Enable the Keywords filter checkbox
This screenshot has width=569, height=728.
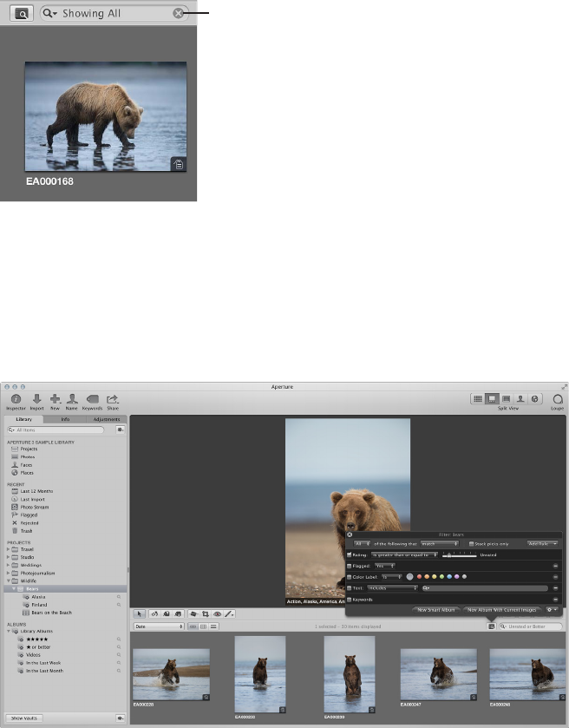(x=350, y=600)
